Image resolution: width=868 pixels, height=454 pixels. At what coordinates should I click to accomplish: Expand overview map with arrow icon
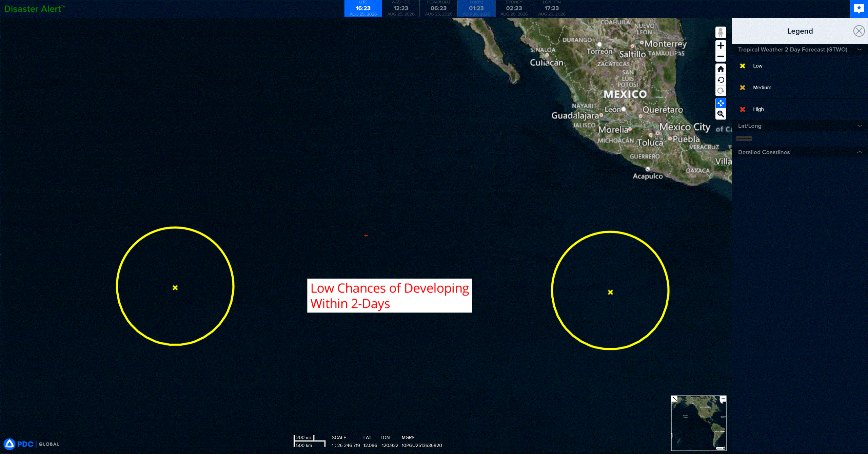click(674, 399)
